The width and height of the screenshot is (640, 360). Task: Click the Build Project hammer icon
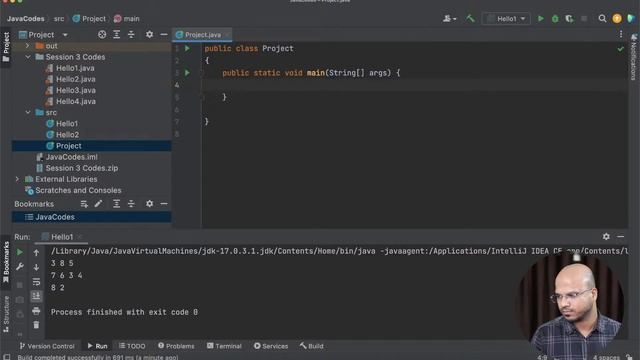click(470, 18)
